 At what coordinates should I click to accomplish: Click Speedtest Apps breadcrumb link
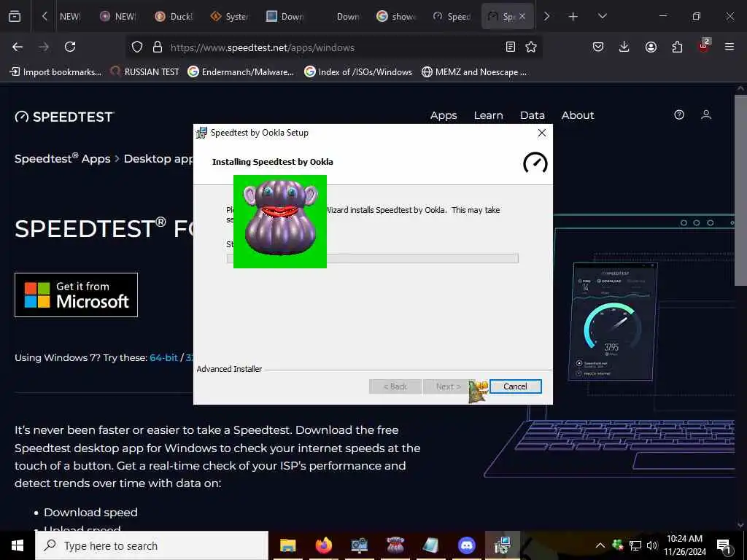point(63,158)
